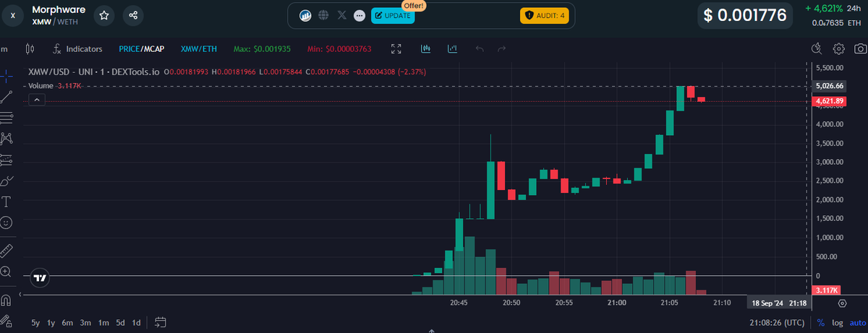Click the TradingView logo
Screen dimensions: 868x333
click(41, 277)
